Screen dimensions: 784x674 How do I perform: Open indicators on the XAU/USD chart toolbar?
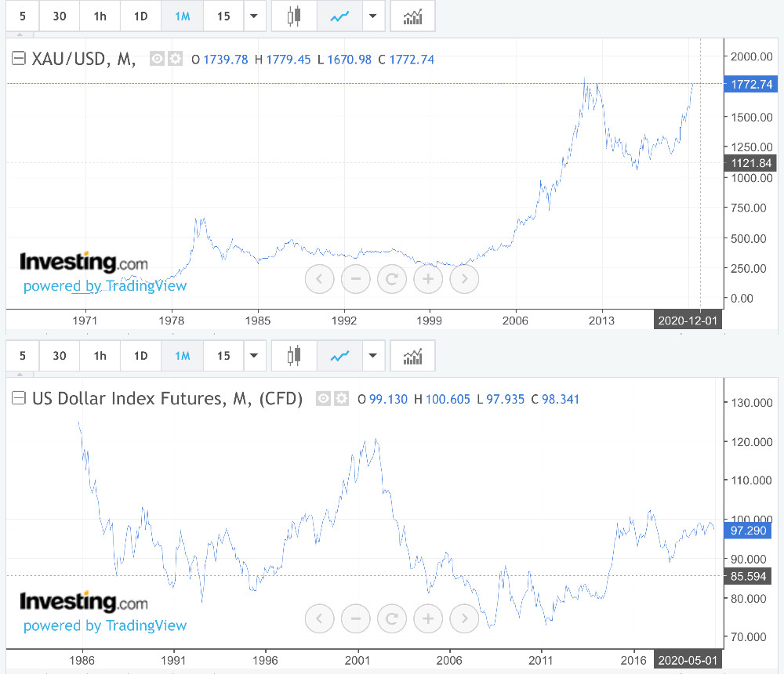tap(412, 16)
